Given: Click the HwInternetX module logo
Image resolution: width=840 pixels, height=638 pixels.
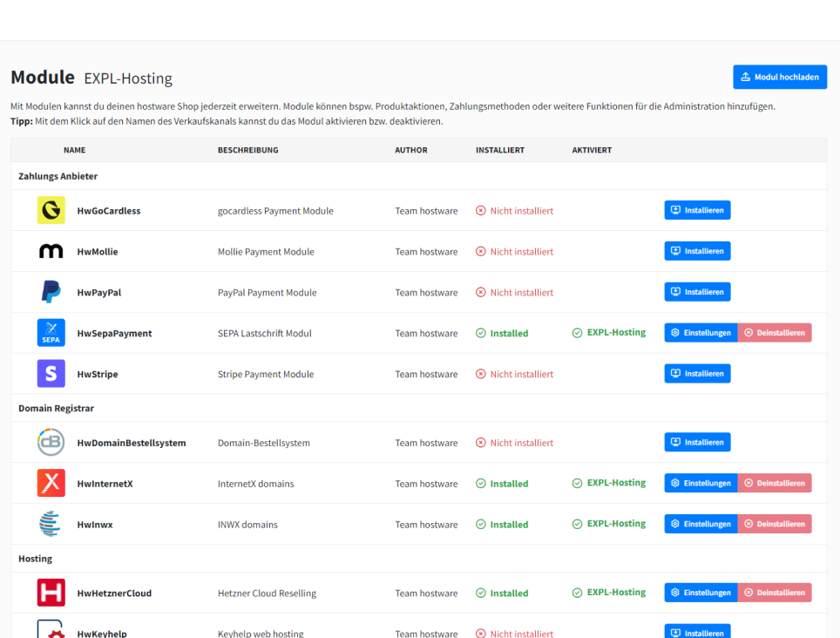Looking at the screenshot, I should point(51,483).
